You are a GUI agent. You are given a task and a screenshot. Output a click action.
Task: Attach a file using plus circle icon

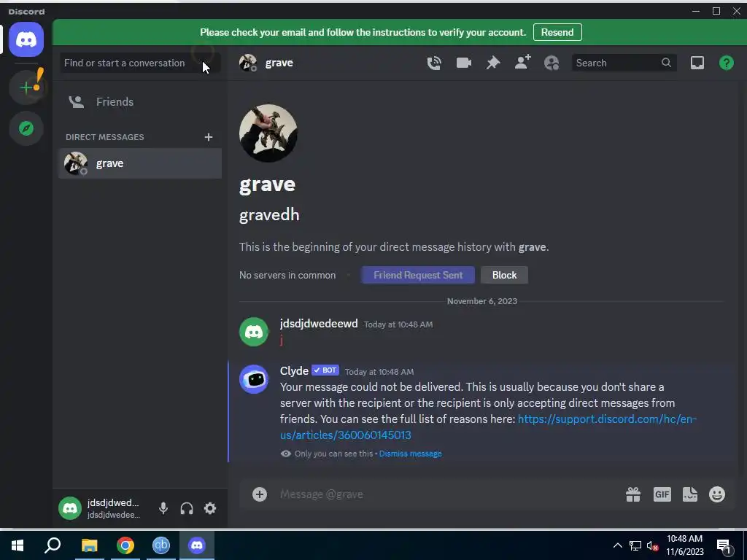click(260, 494)
